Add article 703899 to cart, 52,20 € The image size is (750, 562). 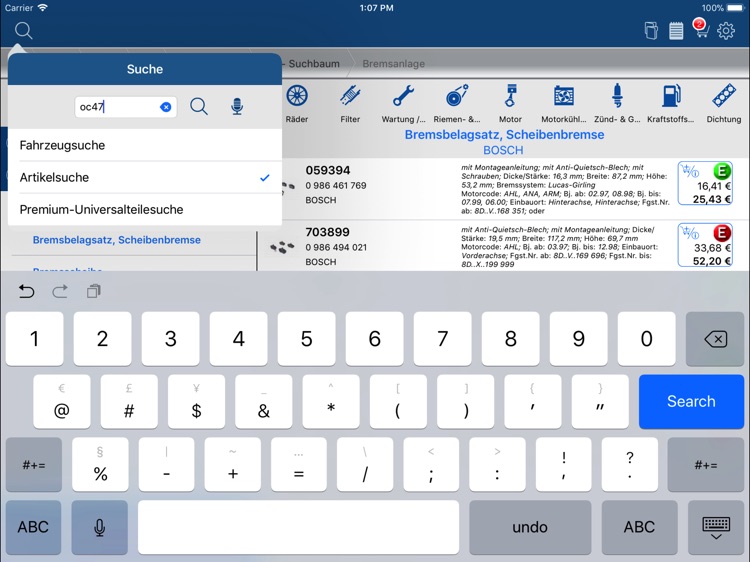[705, 245]
